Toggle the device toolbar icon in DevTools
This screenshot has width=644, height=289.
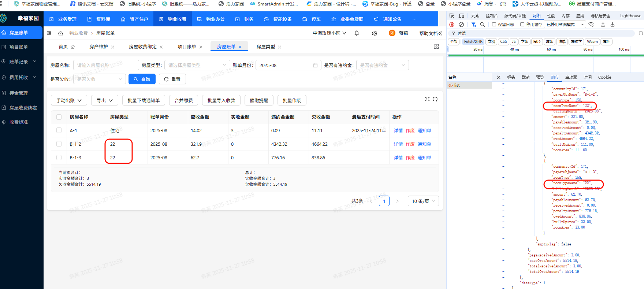point(461,16)
